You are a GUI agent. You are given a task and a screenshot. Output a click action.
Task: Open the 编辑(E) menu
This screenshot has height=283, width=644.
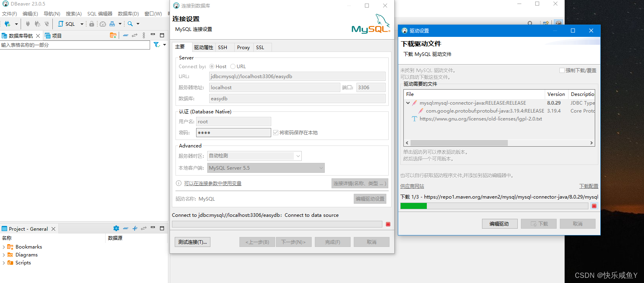[x=30, y=14]
